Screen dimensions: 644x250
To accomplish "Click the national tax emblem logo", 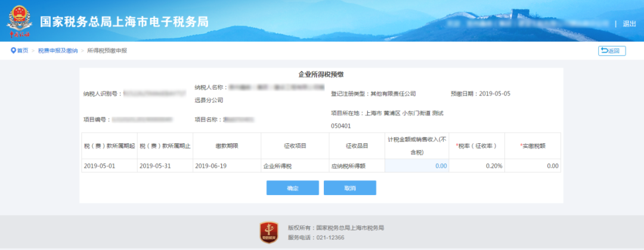I will point(18,20).
